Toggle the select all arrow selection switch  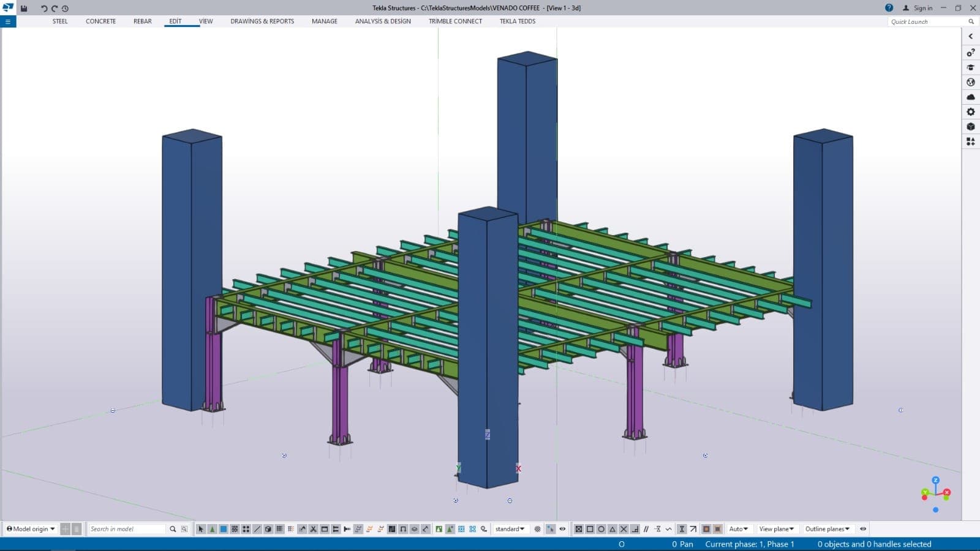tap(200, 529)
